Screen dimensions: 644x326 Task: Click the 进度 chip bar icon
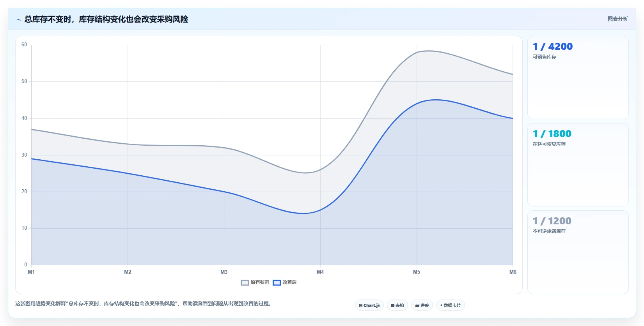coord(417,306)
